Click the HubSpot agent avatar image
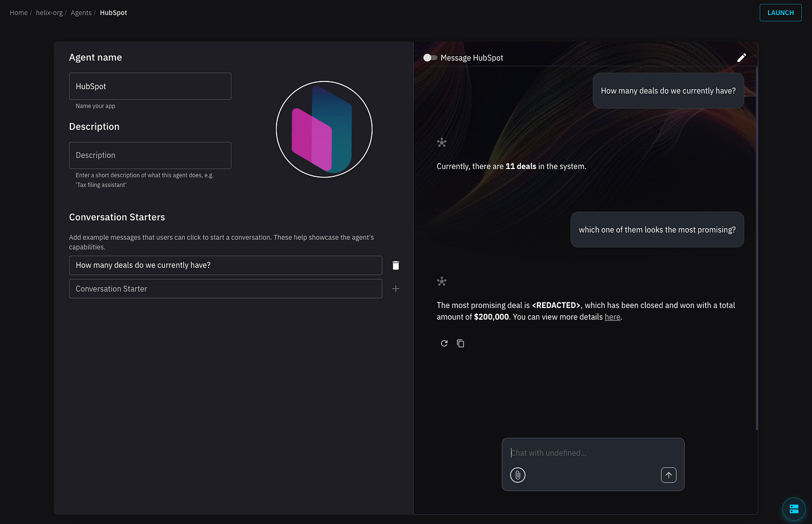 click(x=324, y=129)
